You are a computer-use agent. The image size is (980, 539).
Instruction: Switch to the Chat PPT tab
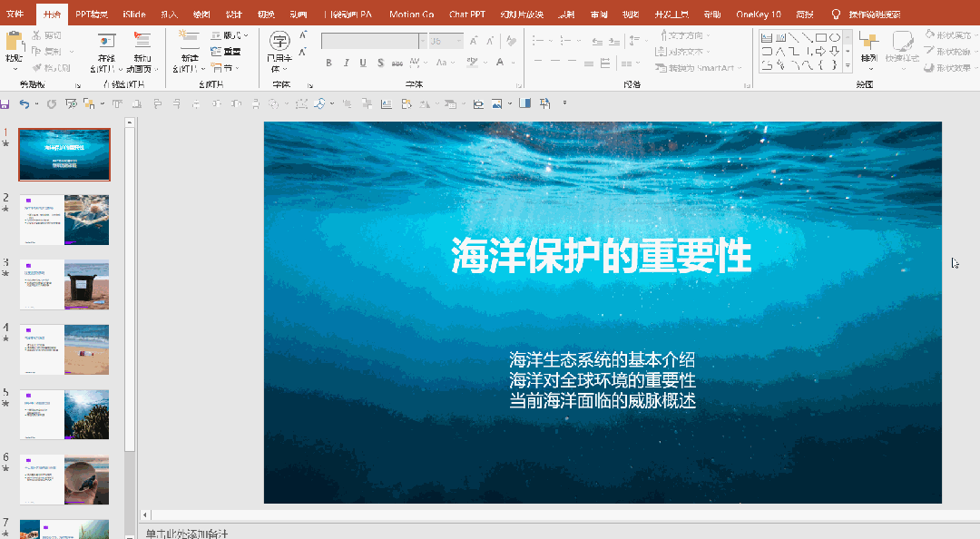[467, 14]
